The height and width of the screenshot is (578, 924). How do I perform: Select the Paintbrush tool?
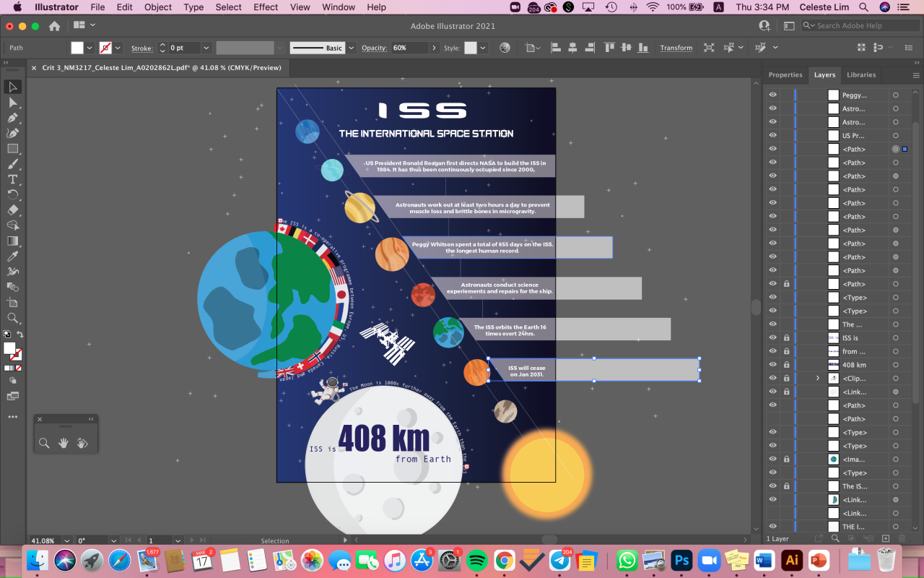point(13,164)
